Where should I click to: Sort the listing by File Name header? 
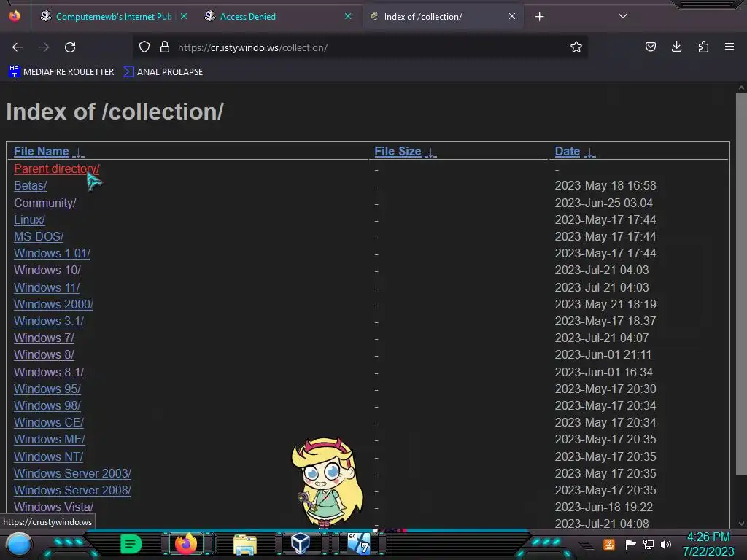pos(42,152)
